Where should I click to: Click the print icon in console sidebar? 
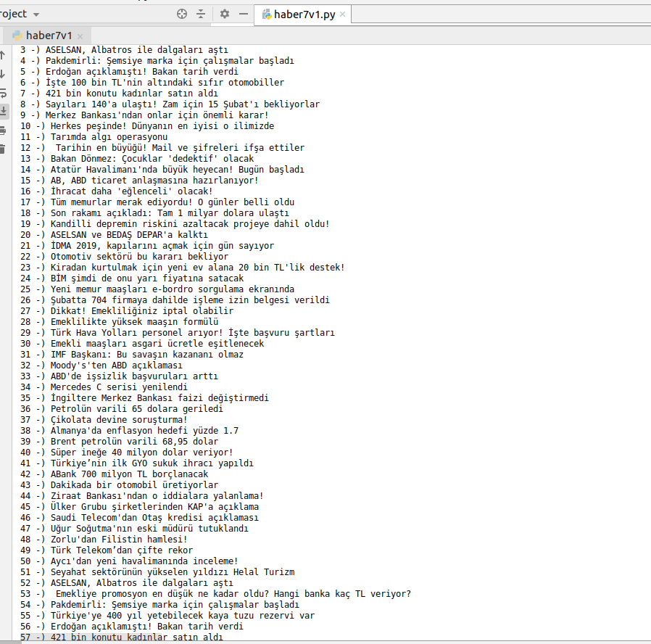point(2,131)
